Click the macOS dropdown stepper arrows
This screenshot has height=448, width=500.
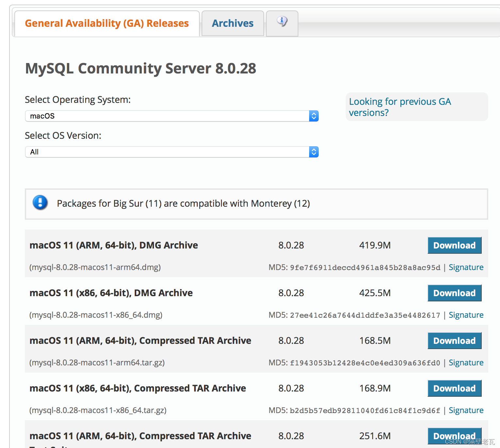[x=314, y=116]
